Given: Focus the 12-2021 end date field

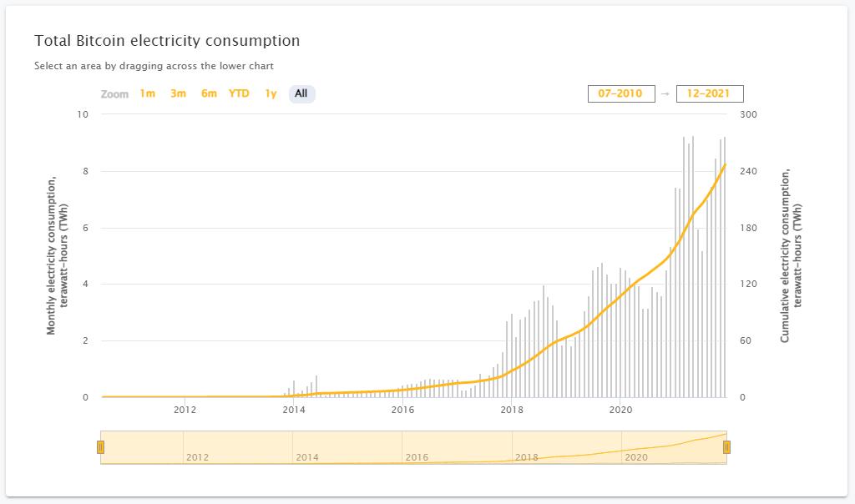Looking at the screenshot, I should [x=710, y=93].
